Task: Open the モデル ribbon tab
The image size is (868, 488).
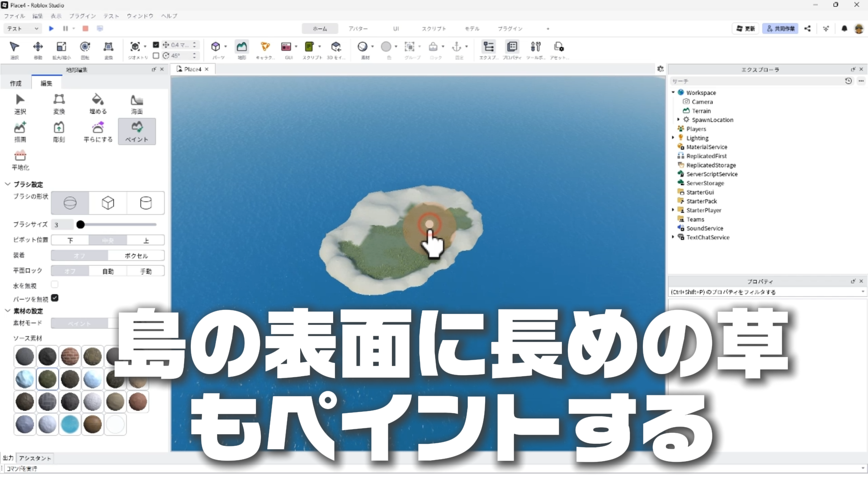Action: tap(472, 28)
